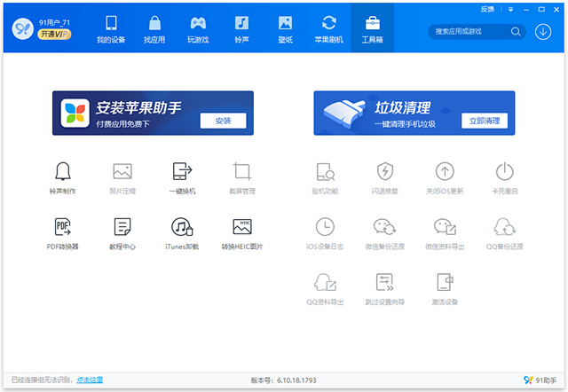Click the 点击这里 link in the status bar
This screenshot has height=392, width=568.
(90, 380)
